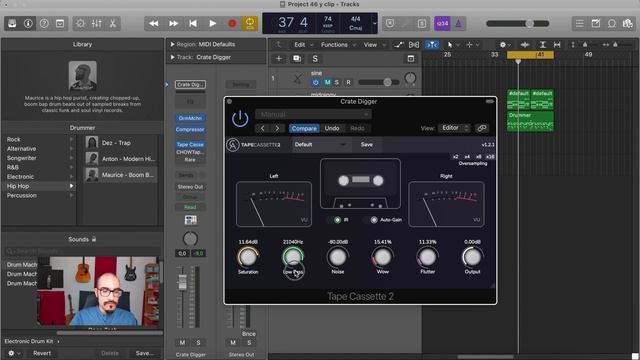Open the View Editor dropdown
The height and width of the screenshot is (360, 640).
coord(454,128)
